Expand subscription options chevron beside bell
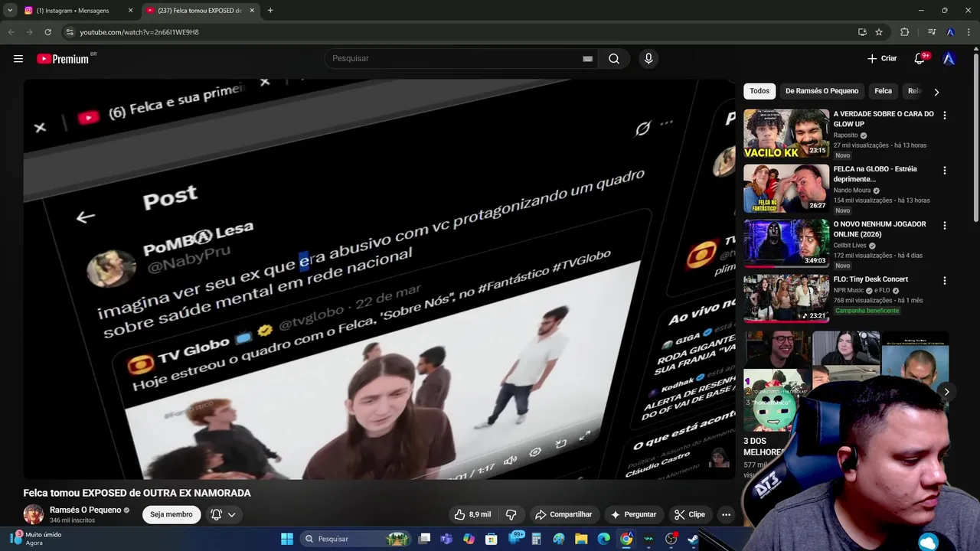Image resolution: width=980 pixels, height=551 pixels. (x=231, y=514)
